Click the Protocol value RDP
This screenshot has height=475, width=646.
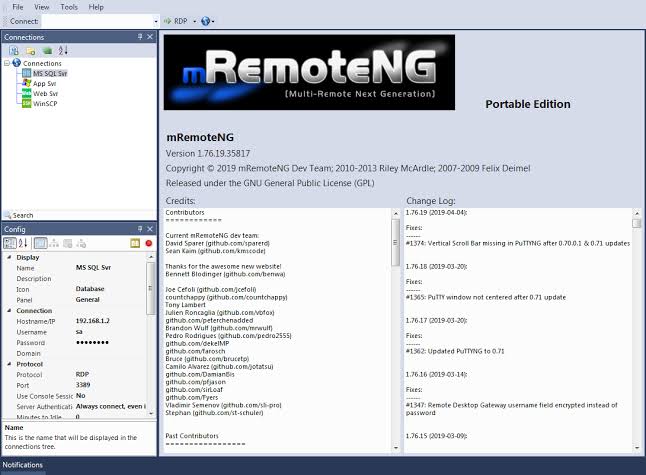[82, 374]
